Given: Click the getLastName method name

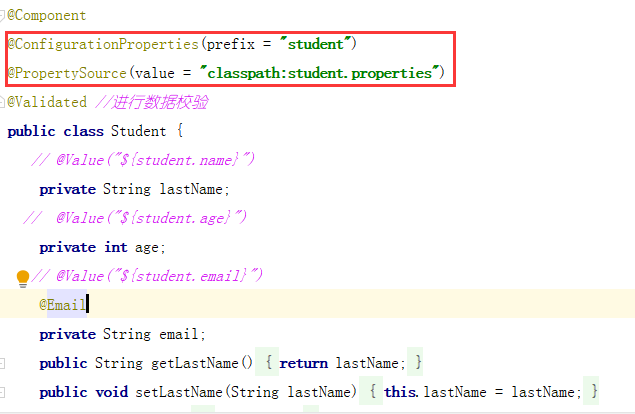Looking at the screenshot, I should [x=194, y=363].
